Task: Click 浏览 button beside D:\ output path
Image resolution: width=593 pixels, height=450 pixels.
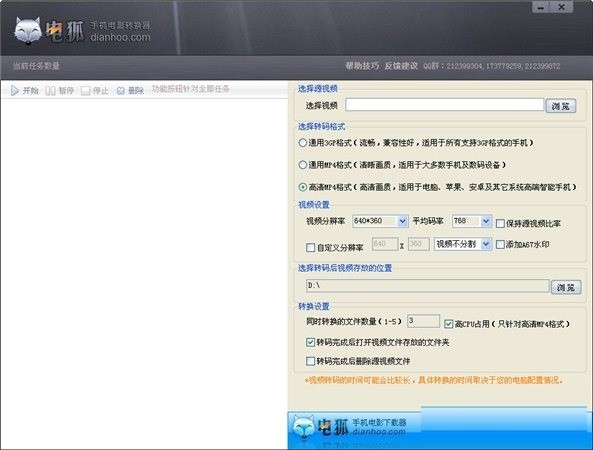Action: [566, 287]
